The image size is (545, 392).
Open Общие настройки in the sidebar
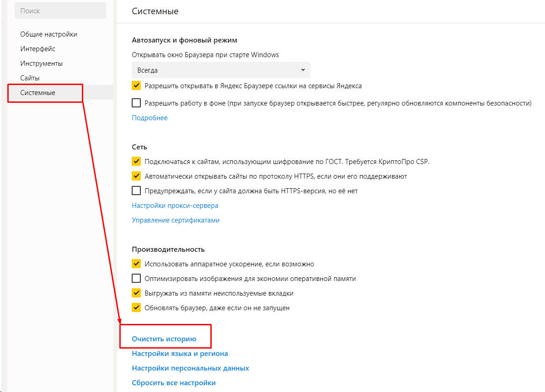pyautogui.click(x=48, y=34)
